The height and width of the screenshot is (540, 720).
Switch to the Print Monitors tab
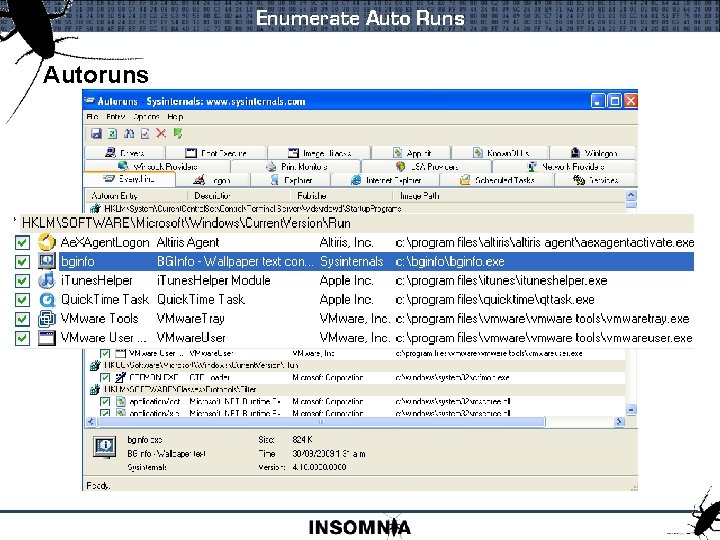point(296,166)
